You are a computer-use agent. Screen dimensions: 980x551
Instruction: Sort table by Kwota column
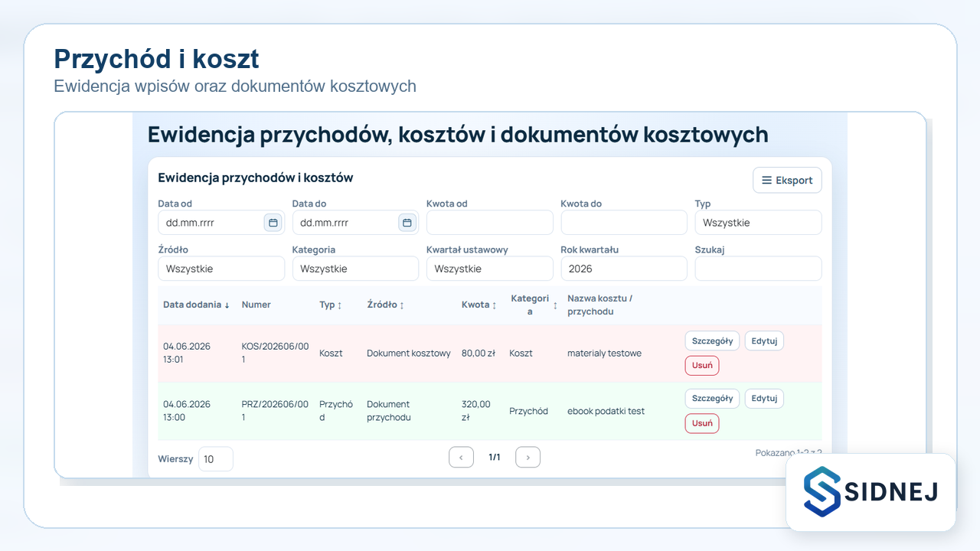pyautogui.click(x=479, y=305)
